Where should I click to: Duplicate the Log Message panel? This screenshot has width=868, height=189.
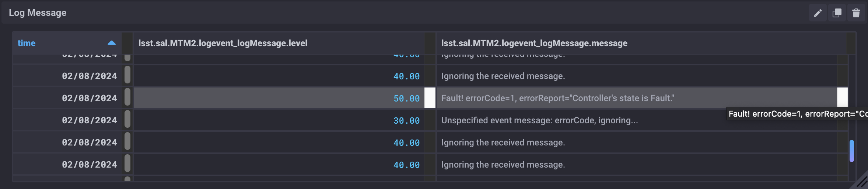click(837, 13)
